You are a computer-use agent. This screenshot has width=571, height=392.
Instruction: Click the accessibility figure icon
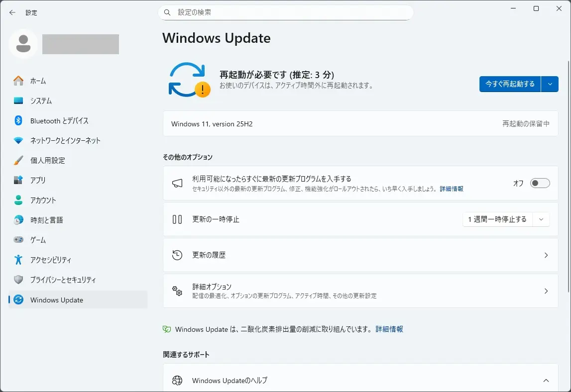click(18, 260)
